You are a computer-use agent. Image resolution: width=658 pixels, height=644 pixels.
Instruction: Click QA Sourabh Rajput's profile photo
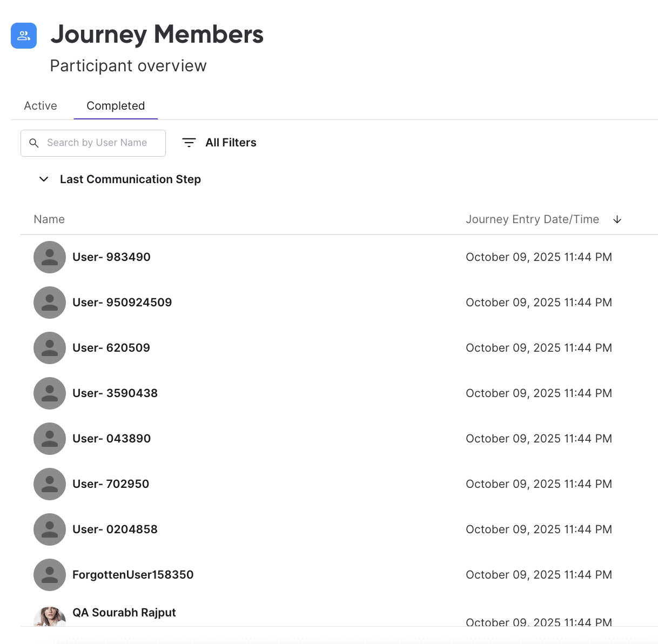click(50, 616)
